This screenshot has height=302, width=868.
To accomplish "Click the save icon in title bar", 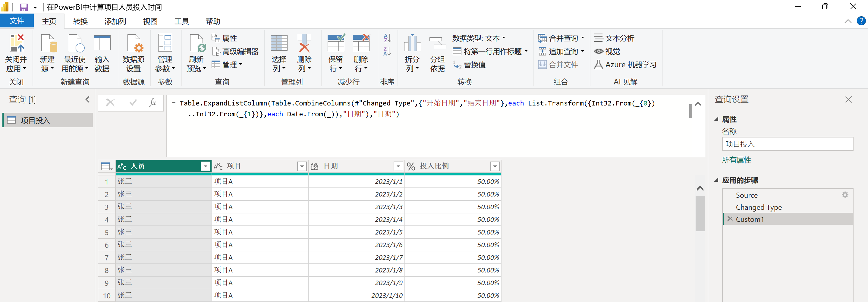I will pos(24,7).
